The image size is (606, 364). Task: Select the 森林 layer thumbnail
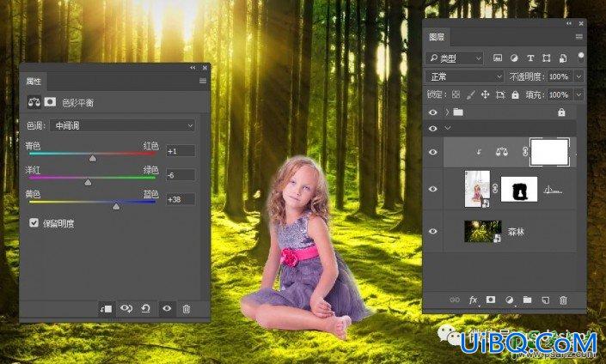tap(483, 231)
